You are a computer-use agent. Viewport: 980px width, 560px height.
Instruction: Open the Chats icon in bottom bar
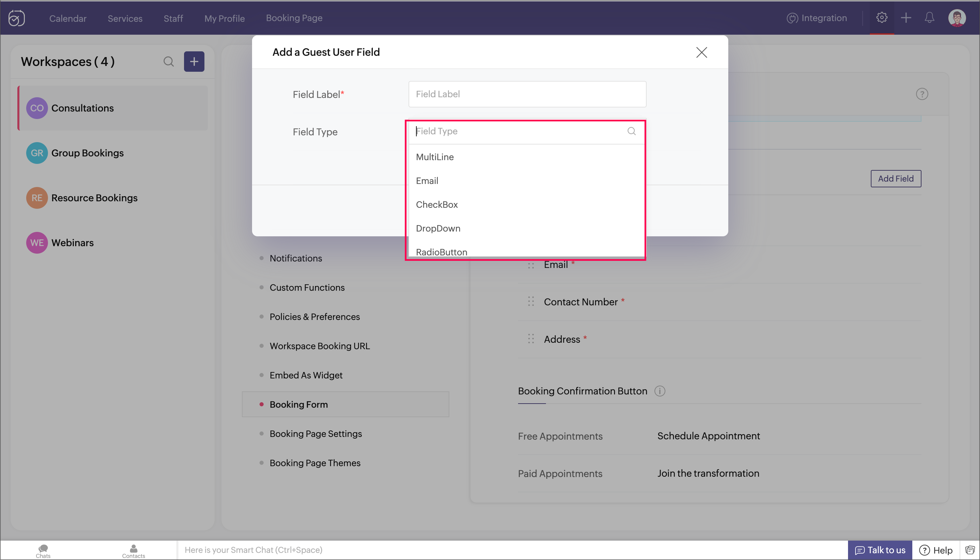click(x=43, y=550)
